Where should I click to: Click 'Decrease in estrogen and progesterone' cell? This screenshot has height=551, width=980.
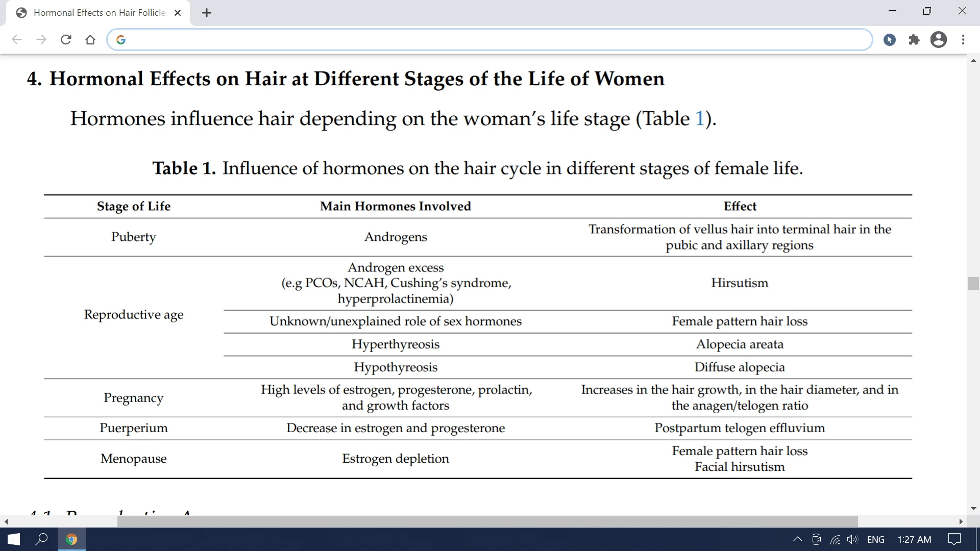tap(396, 428)
